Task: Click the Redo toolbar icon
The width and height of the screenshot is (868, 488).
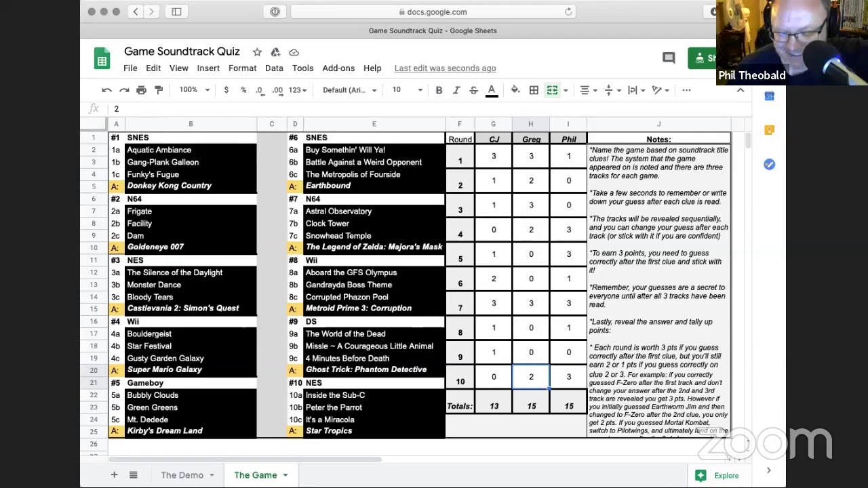Action: (x=124, y=90)
